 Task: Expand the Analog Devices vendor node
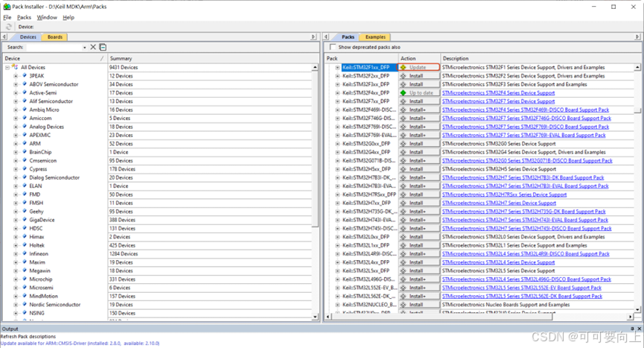(16, 127)
